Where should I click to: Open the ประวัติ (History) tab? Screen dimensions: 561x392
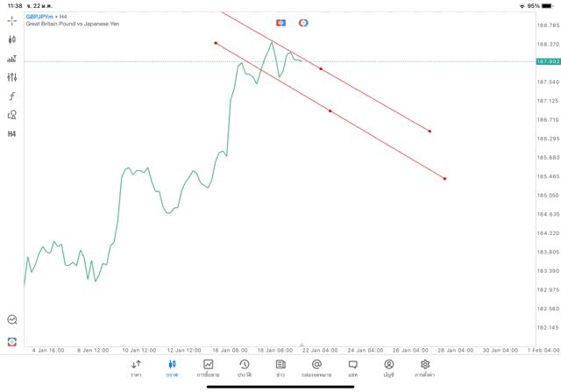pos(245,368)
